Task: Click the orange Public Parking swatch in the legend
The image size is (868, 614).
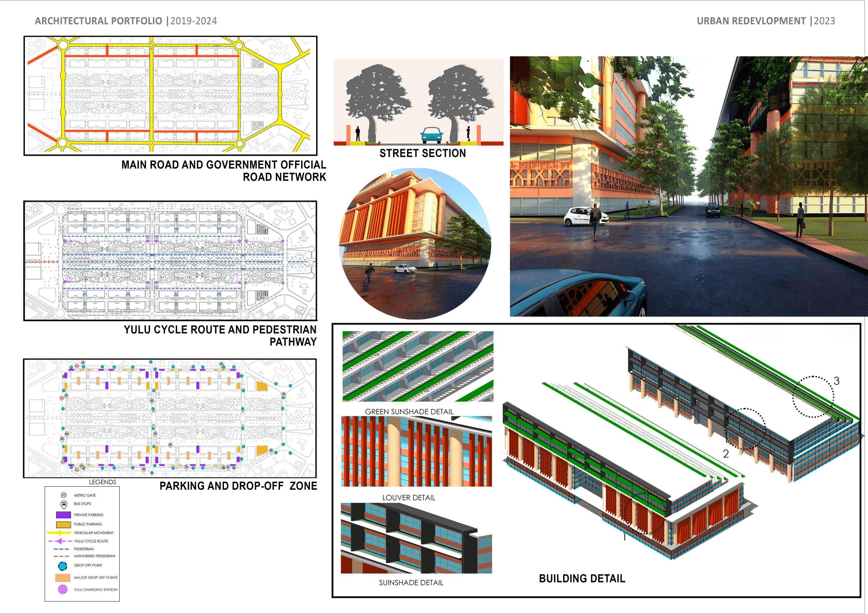Action: pyautogui.click(x=63, y=524)
